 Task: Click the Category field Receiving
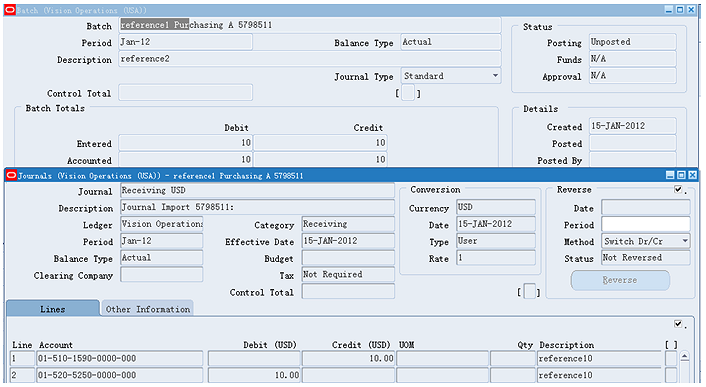[x=348, y=224]
